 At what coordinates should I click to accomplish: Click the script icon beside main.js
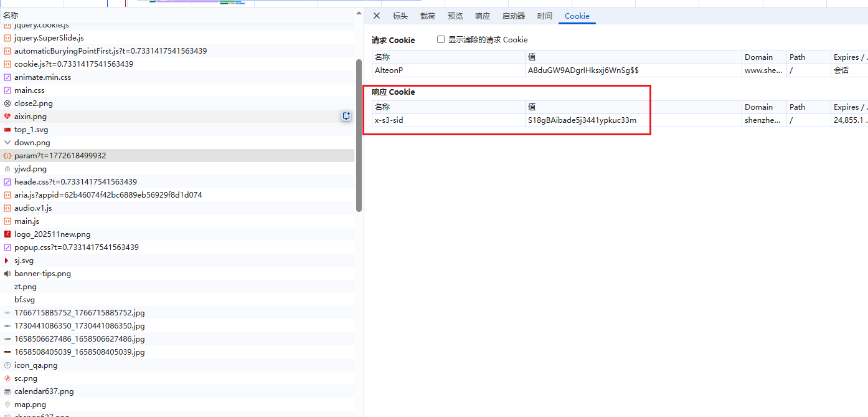[7, 221]
